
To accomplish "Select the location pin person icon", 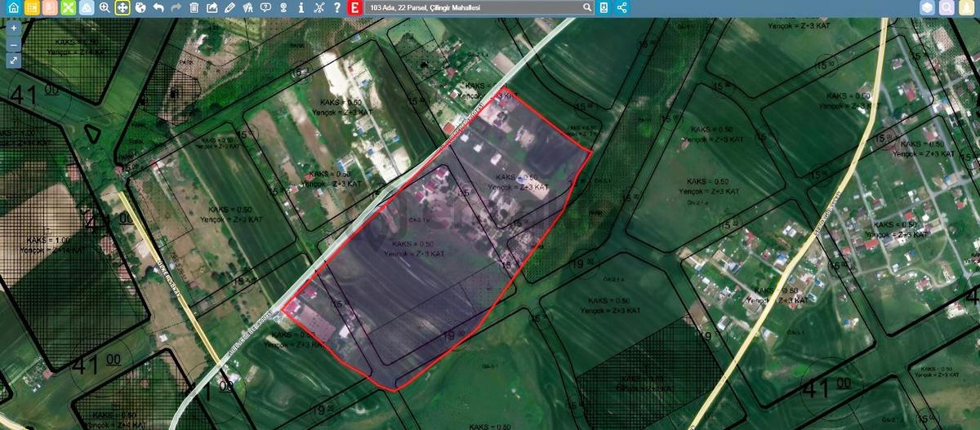I will coord(283,7).
